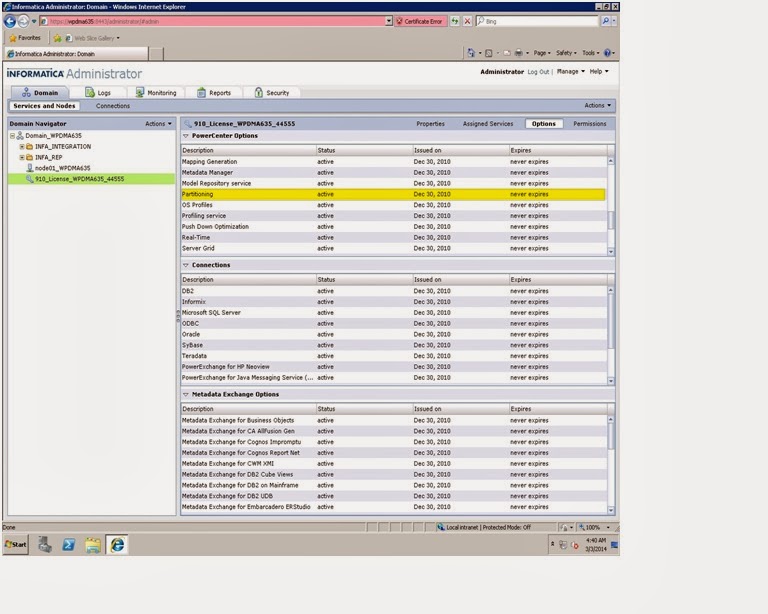Screen dimensions: 768x614
Task: Click the Print icon in command bar
Action: (x=519, y=53)
